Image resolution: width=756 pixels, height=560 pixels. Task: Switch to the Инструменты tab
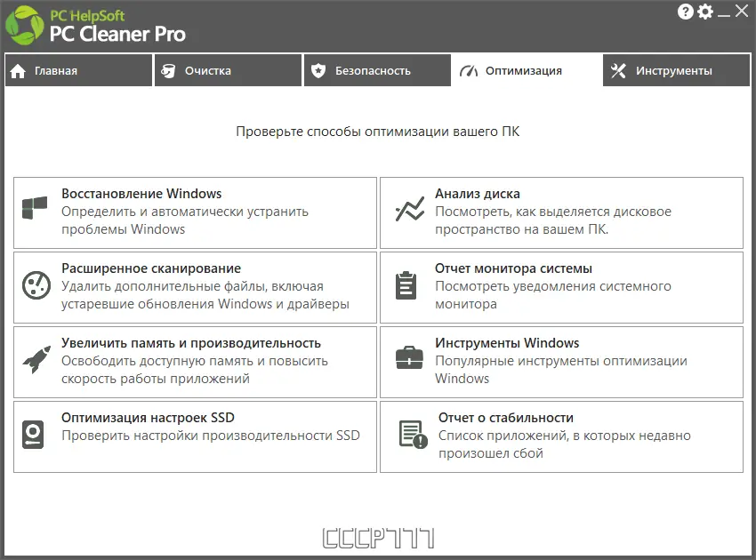[677, 70]
